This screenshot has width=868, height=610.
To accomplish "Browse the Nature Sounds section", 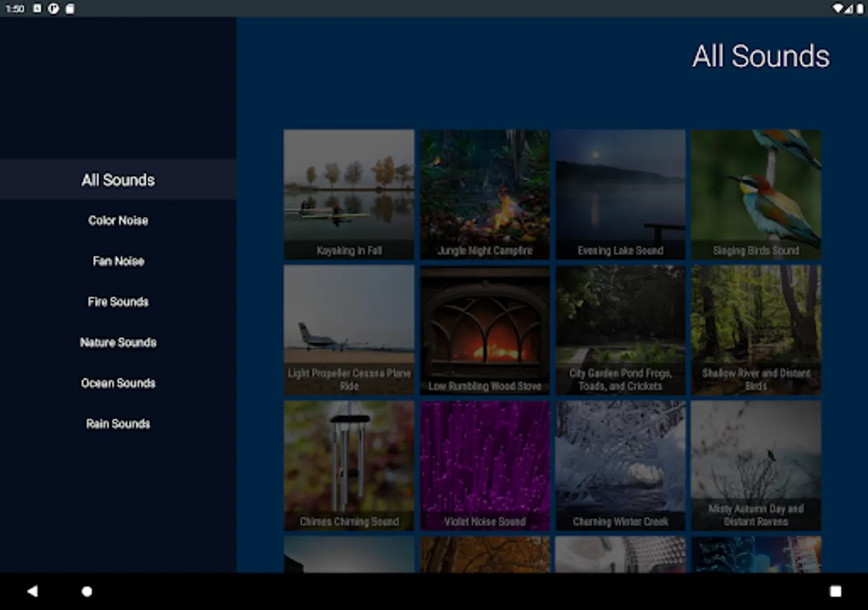I will pyautogui.click(x=118, y=342).
